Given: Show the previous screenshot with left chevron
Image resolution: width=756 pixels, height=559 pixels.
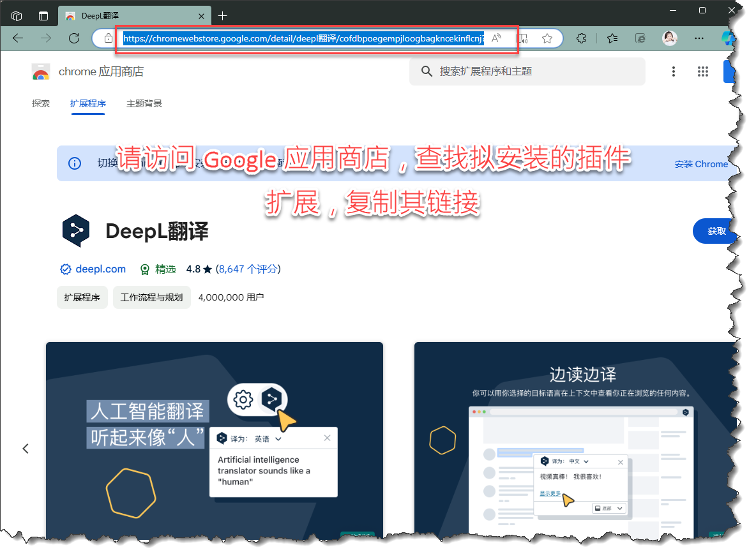Looking at the screenshot, I should coord(26,449).
